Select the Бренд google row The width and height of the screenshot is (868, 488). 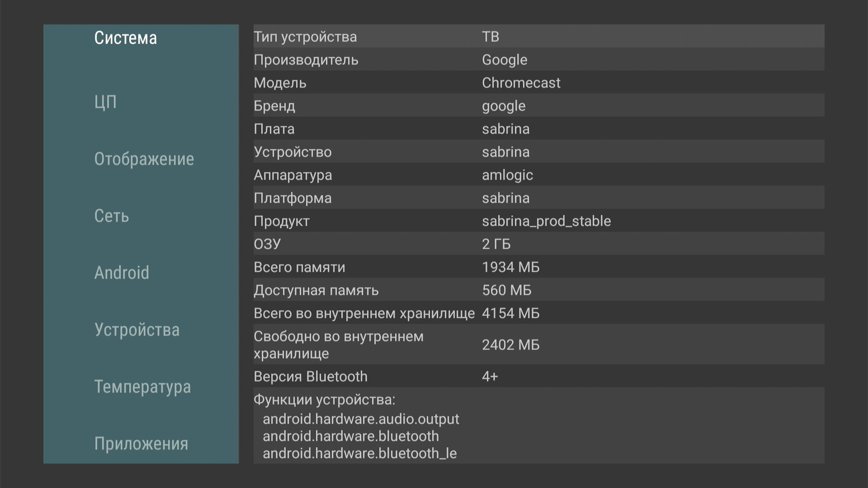538,106
